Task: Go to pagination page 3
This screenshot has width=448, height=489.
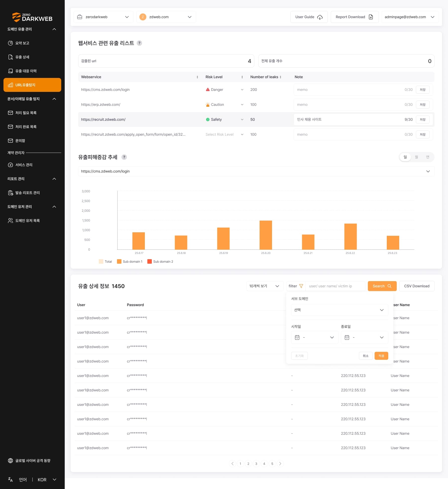Action: coord(256,464)
